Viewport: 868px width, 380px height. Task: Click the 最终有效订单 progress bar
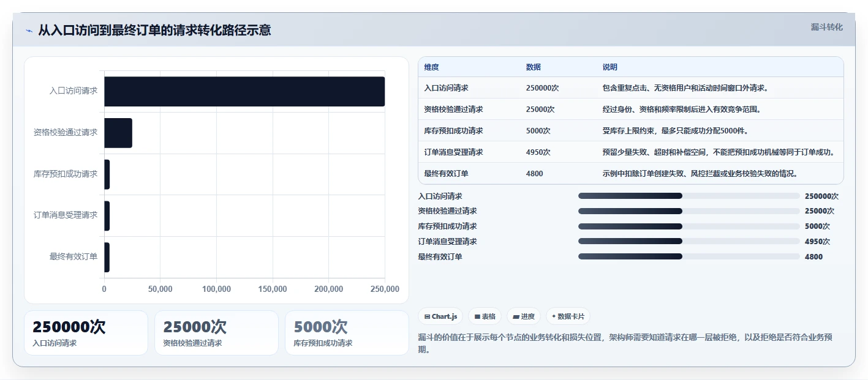[x=689, y=256]
